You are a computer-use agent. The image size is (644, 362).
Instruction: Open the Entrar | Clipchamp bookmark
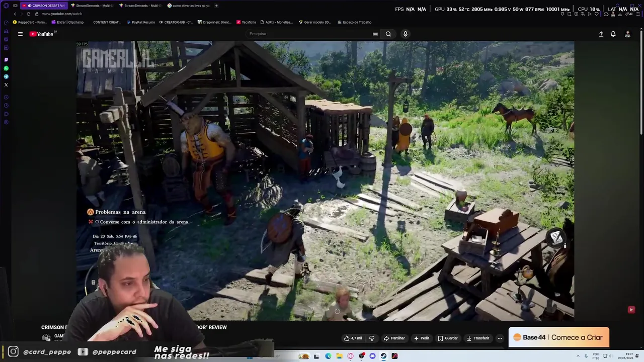pyautogui.click(x=68, y=22)
